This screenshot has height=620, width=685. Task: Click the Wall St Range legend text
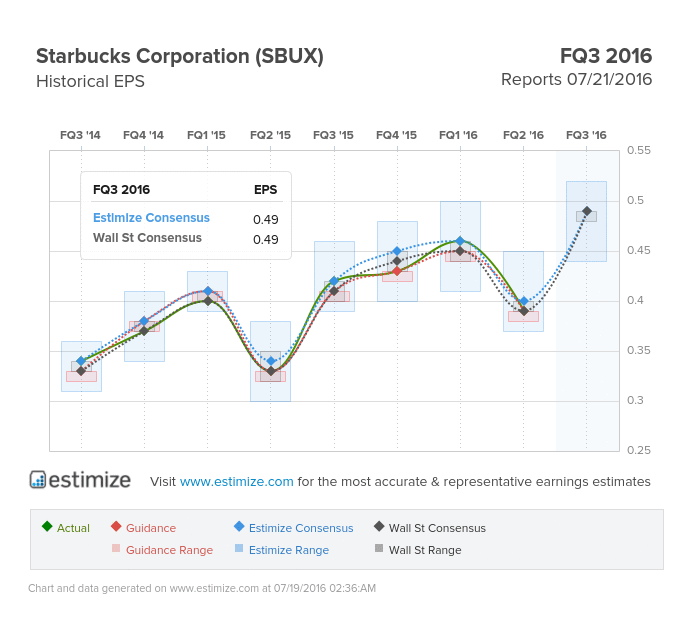(x=425, y=550)
